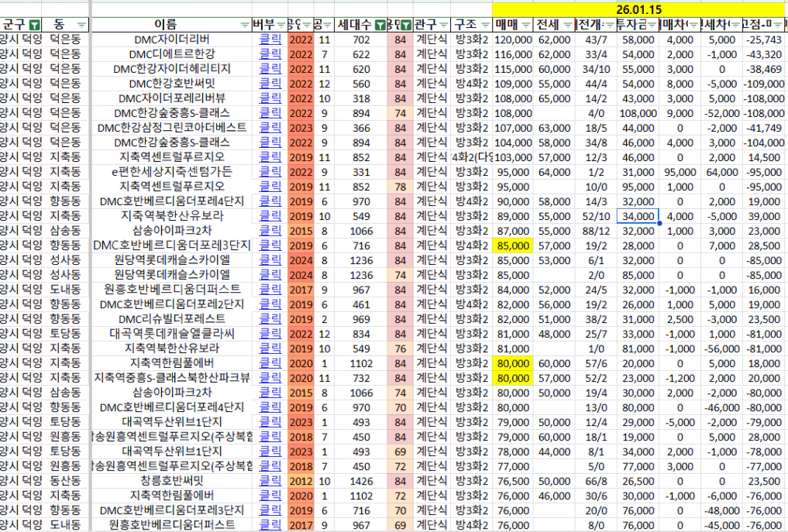Image resolution: width=788 pixels, height=532 pixels.
Task: Open the 클릭 link for DMC리슈빌더포레스트
Action: (x=270, y=318)
